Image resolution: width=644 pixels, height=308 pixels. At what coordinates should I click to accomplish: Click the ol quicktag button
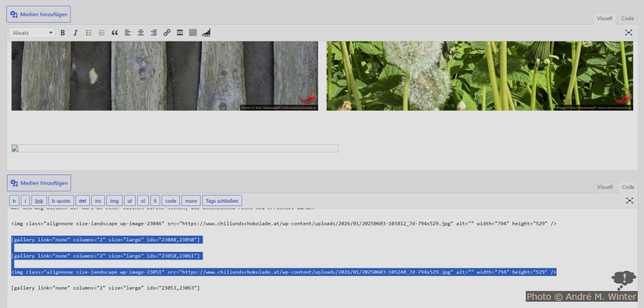(143, 201)
